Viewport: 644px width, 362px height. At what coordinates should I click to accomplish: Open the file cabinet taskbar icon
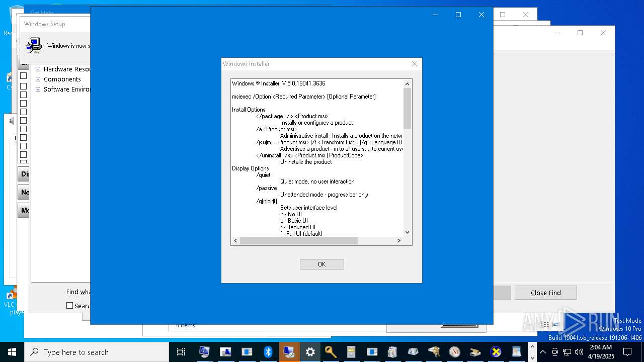(351, 352)
